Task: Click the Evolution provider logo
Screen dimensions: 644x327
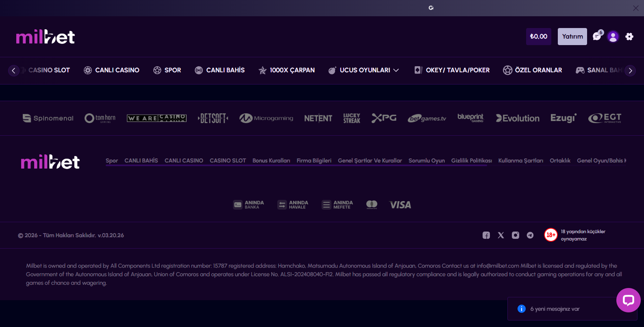Action: coord(518,118)
